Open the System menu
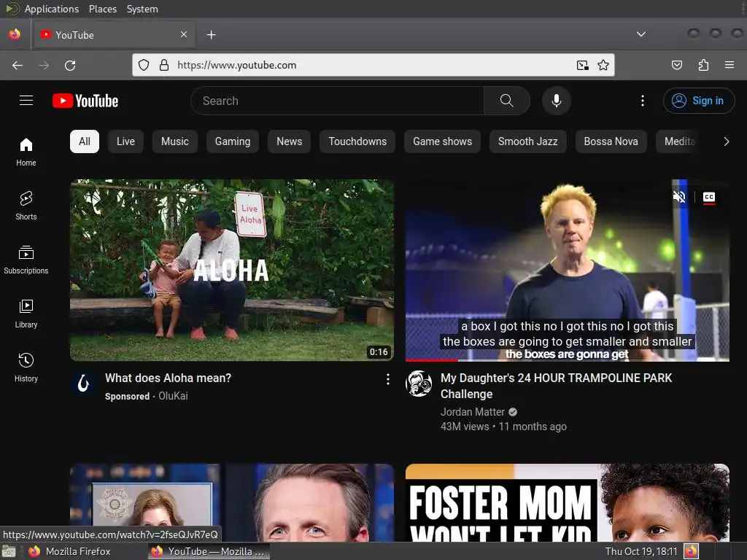This screenshot has width=747, height=560. coord(142,9)
